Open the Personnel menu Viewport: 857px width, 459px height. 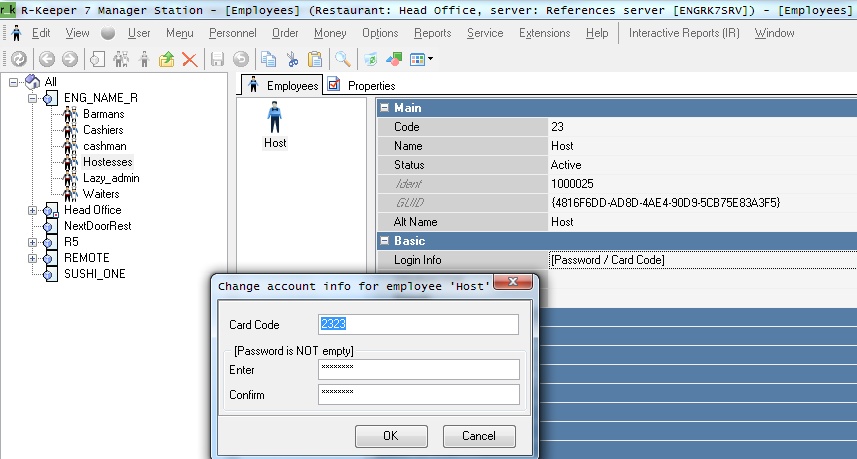[x=232, y=33]
